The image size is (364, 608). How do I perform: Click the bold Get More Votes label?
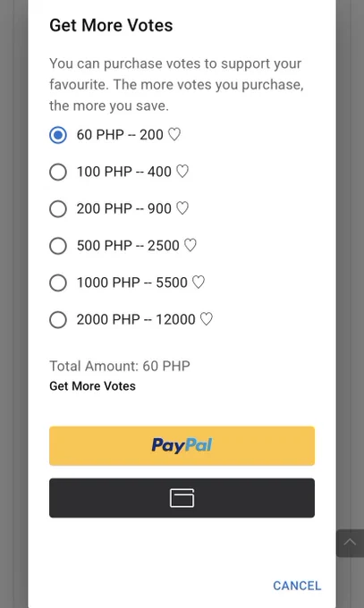(x=92, y=386)
